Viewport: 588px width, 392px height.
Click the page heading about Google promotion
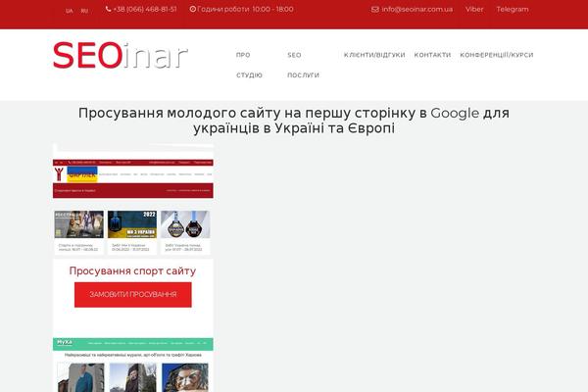[294, 121]
